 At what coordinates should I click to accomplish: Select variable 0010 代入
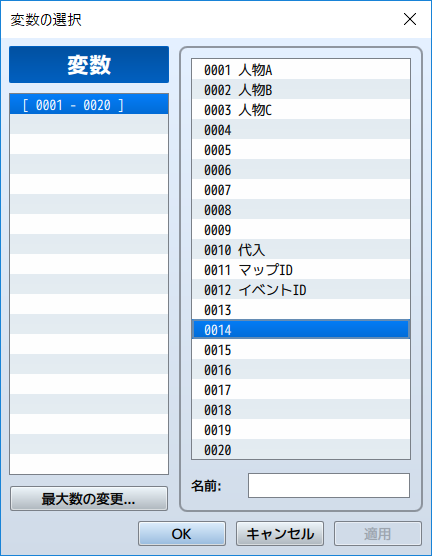coord(301,249)
